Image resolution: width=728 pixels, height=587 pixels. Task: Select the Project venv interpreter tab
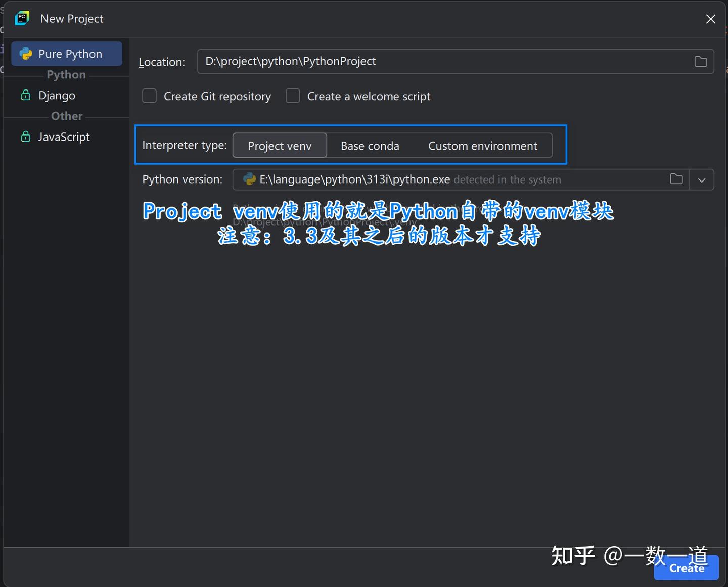(280, 146)
